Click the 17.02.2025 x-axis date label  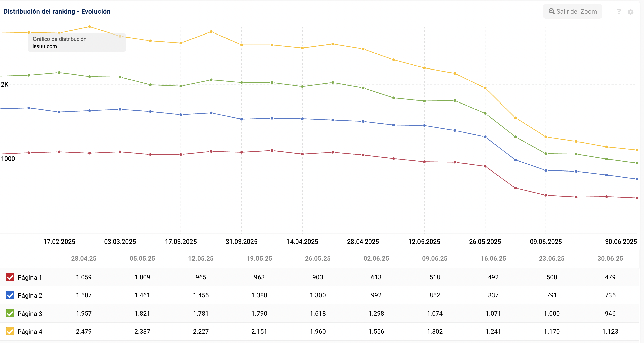(x=59, y=242)
